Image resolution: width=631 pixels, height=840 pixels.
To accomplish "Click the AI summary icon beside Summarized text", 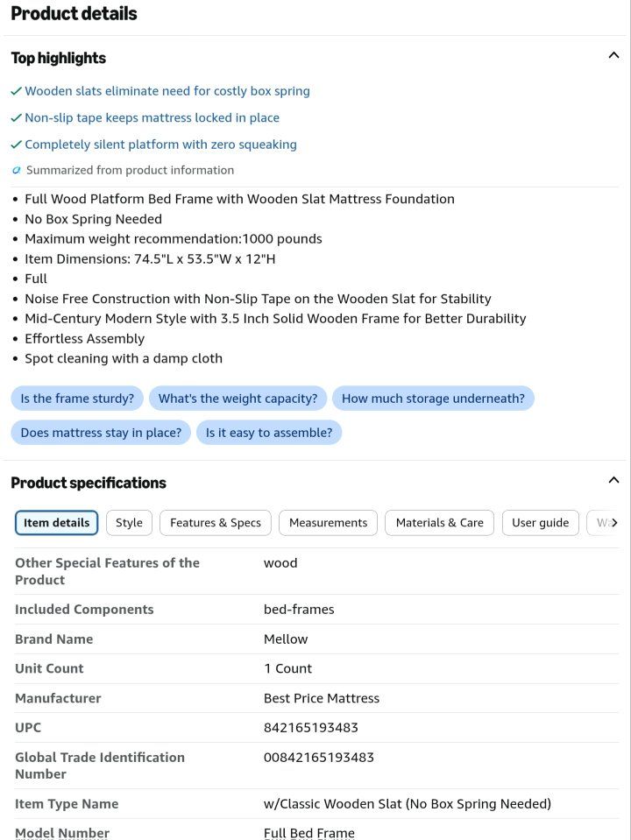I will (17, 170).
